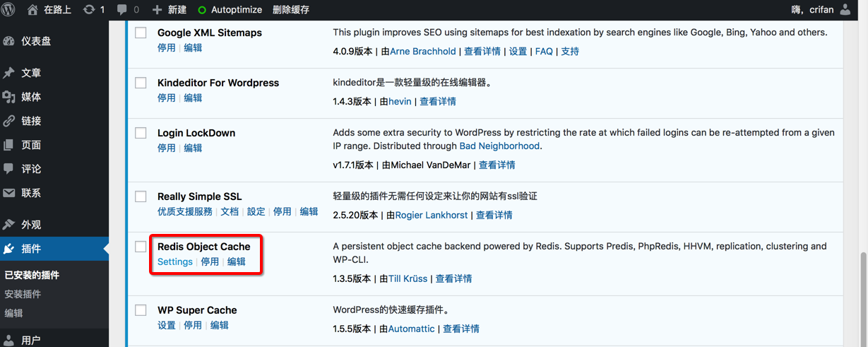Viewport: 868px width, 347px height.
Task: Select the WP Super Cache checkbox
Action: [x=141, y=310]
